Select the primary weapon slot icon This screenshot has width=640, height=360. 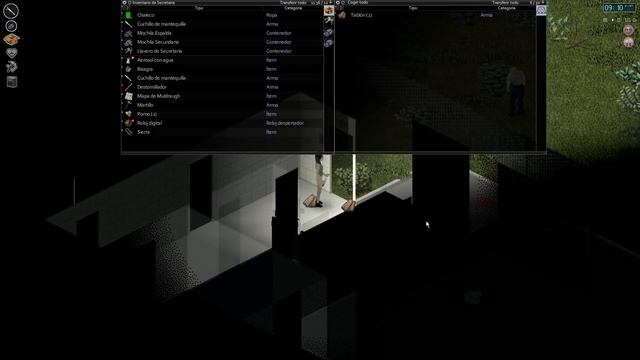[x=11, y=11]
